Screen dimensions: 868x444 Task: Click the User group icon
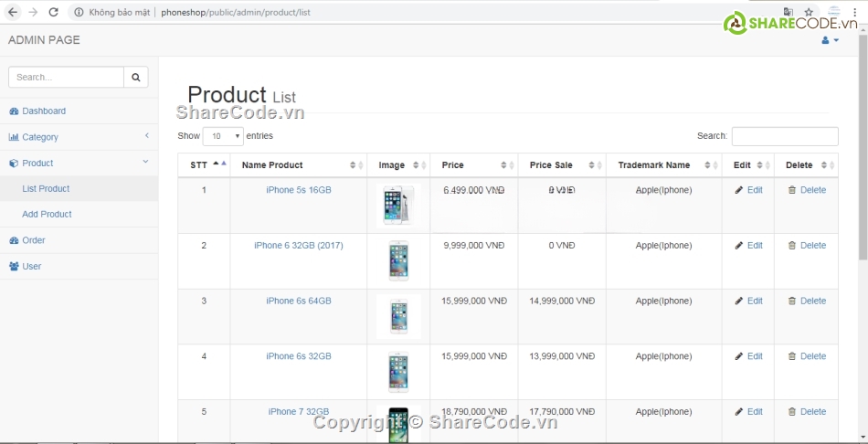tap(14, 266)
